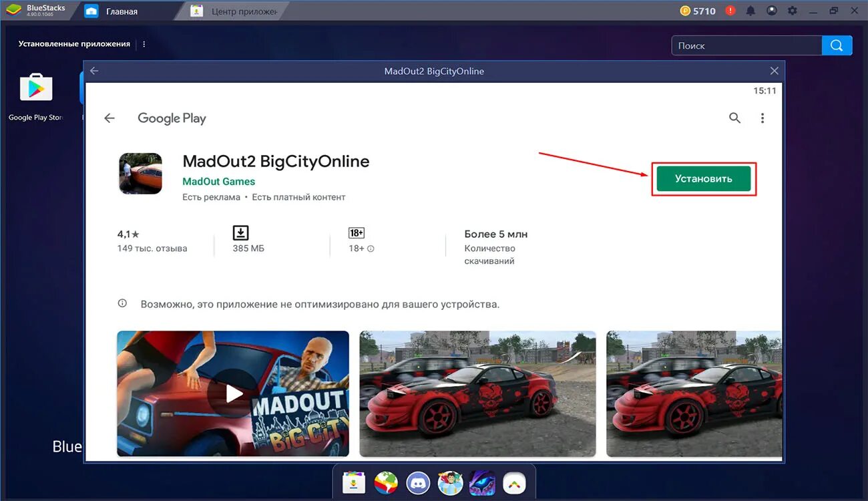Open the bell notifications icon
Image resolution: width=868 pixels, height=501 pixels.
click(751, 11)
